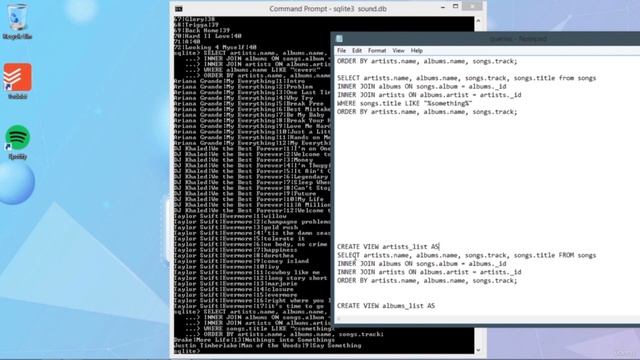Click 'Looking 4 Myself' row in Command Prompt

(x=216, y=47)
